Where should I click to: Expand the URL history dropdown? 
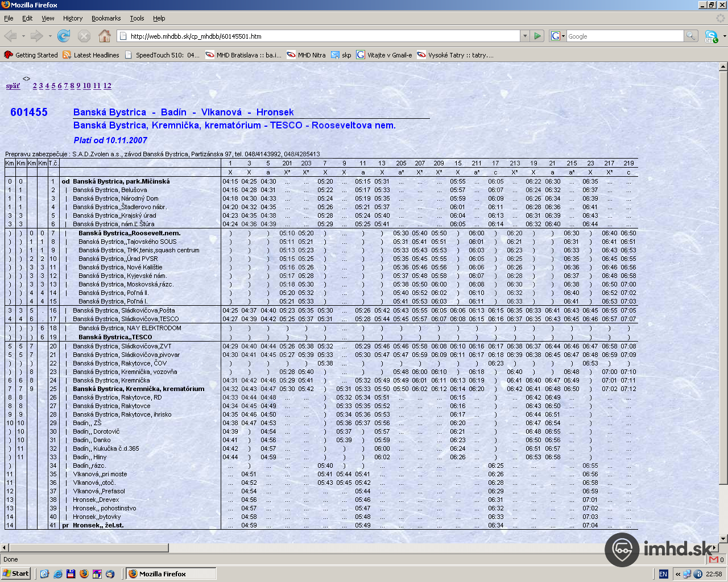(525, 36)
